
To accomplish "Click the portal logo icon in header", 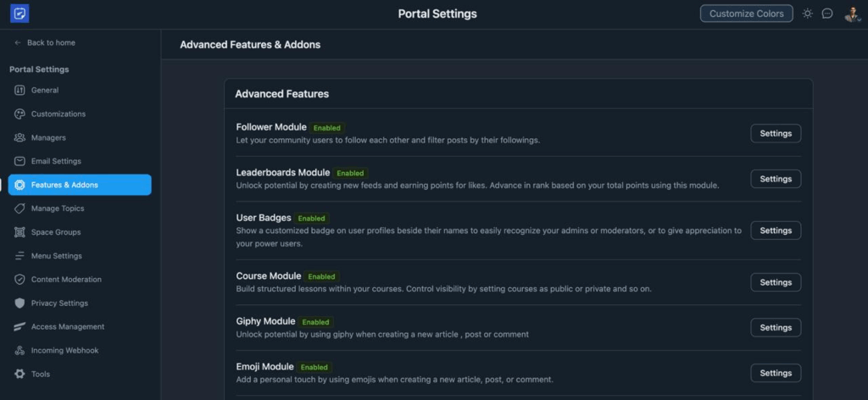I will coord(19,14).
